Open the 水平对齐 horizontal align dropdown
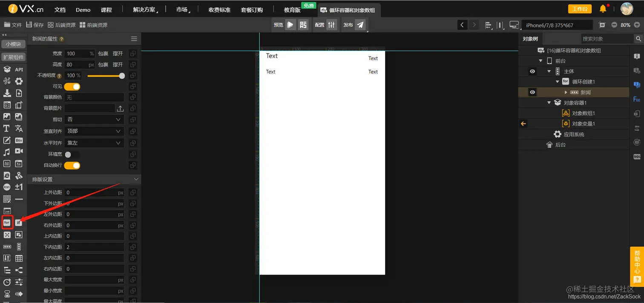The height and width of the screenshot is (303, 644). (x=94, y=143)
